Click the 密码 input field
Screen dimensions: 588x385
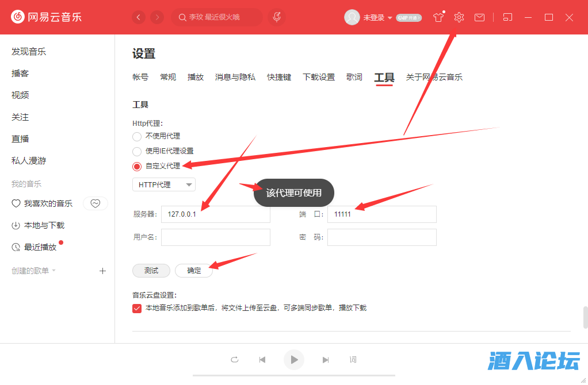pos(382,237)
